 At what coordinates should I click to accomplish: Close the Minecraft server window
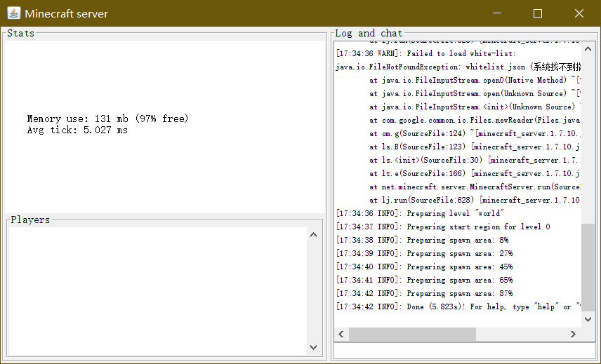coord(579,13)
